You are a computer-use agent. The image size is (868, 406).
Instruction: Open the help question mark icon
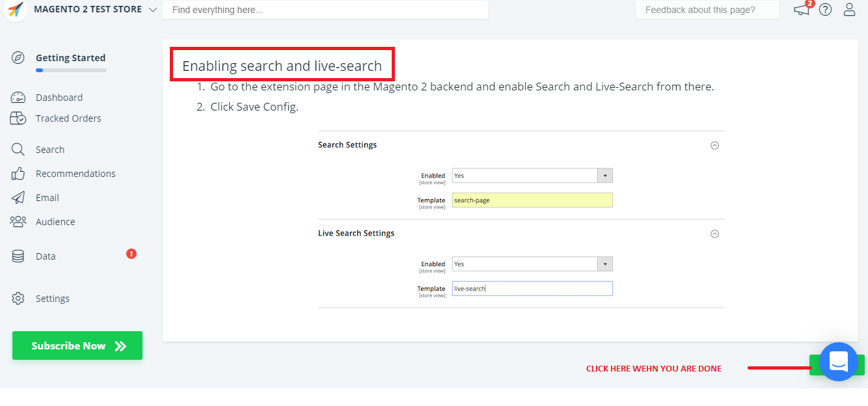(x=825, y=10)
